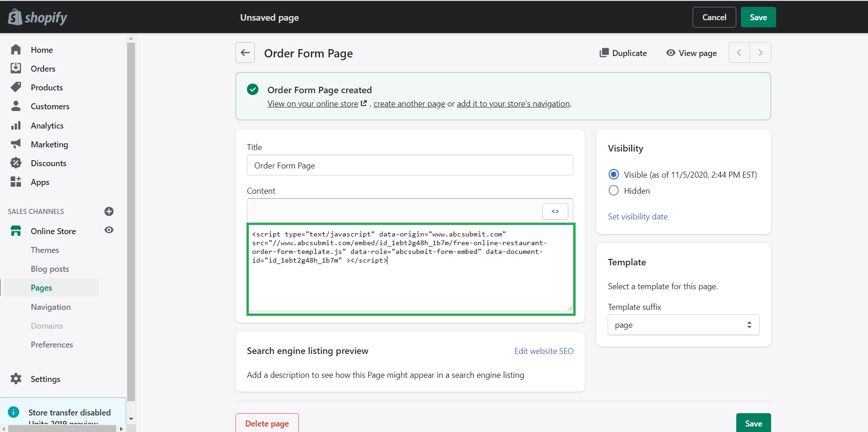Open Discounts in the sidebar menu

(49, 163)
